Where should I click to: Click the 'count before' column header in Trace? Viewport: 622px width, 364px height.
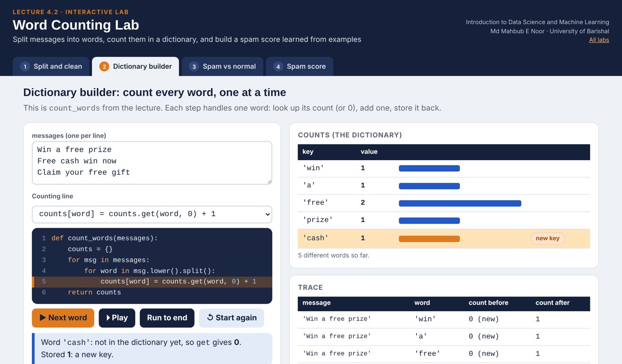pyautogui.click(x=488, y=303)
